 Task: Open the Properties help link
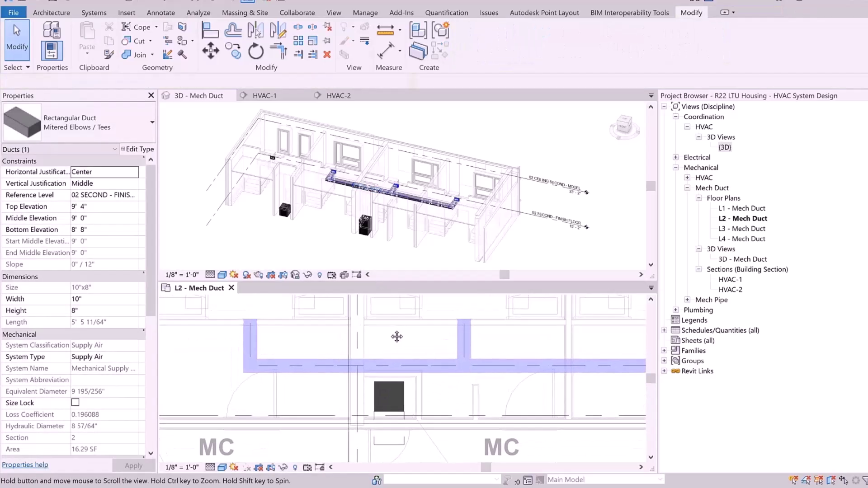[x=25, y=465]
